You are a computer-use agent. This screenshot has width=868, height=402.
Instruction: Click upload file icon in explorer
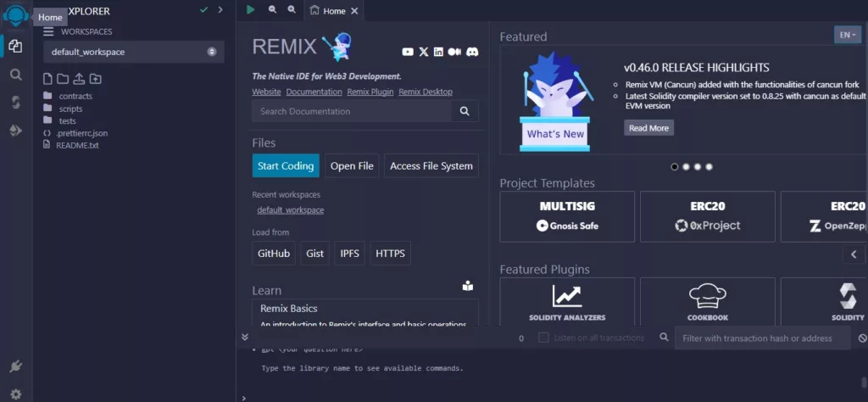pos(79,79)
